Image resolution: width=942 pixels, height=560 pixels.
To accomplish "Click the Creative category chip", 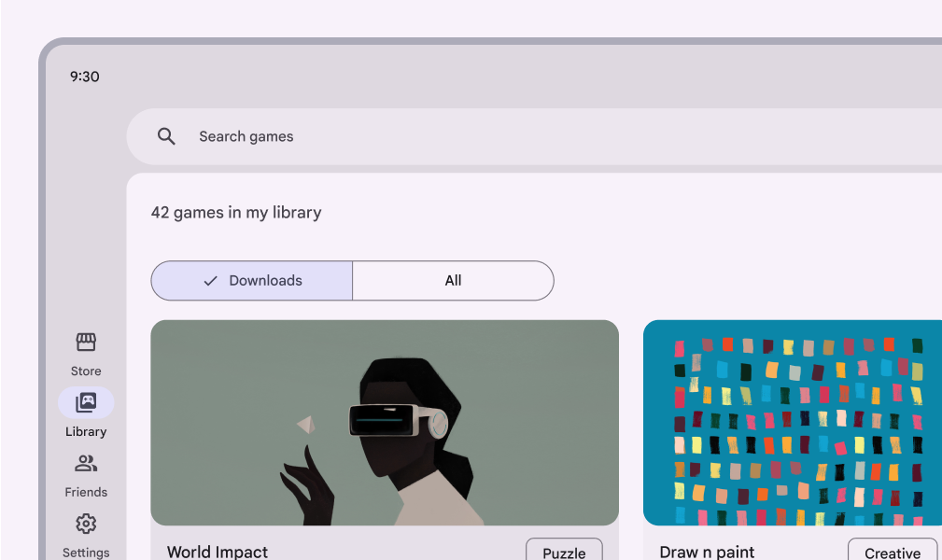I will tap(892, 552).
